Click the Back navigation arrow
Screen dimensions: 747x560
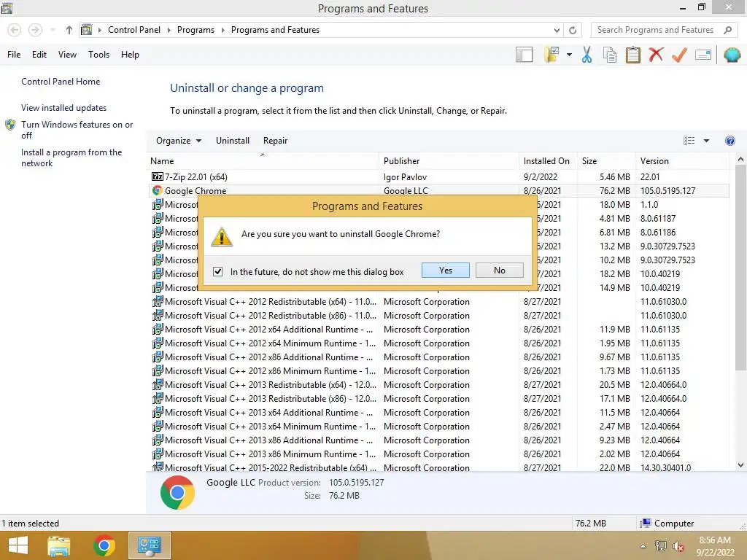(15, 30)
